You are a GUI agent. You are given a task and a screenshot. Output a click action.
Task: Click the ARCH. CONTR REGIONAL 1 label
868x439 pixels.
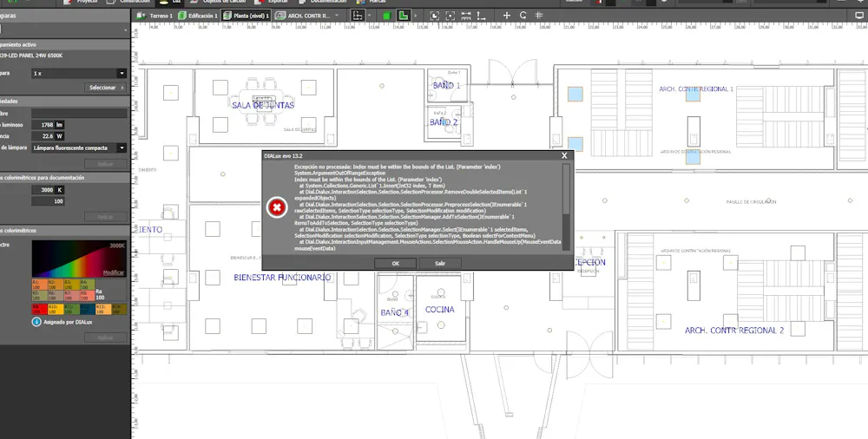click(696, 88)
